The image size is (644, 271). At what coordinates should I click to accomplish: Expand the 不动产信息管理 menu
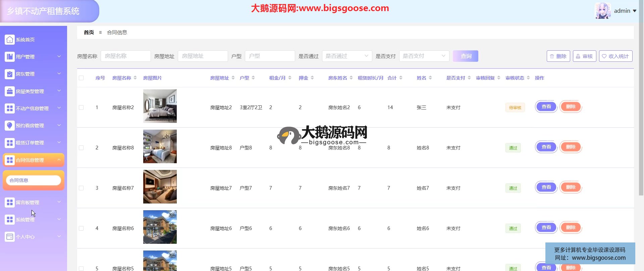point(33,108)
